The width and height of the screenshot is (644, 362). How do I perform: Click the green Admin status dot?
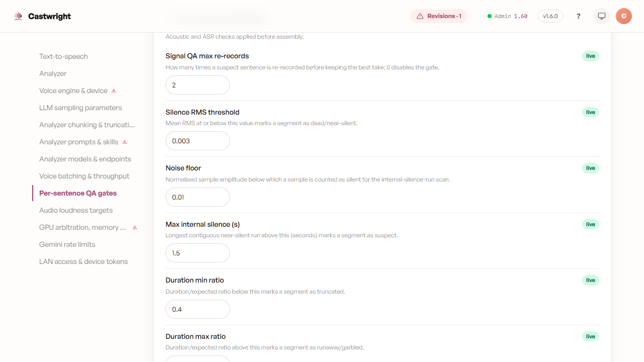coord(490,16)
